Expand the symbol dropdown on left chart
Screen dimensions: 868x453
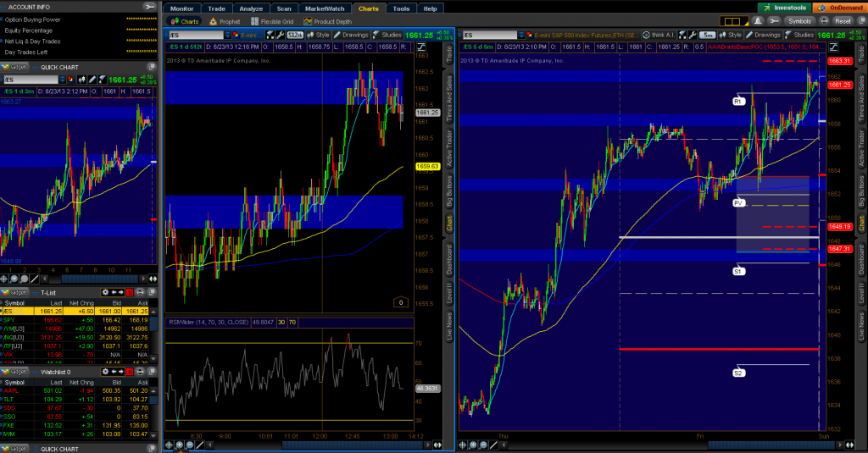click(226, 35)
